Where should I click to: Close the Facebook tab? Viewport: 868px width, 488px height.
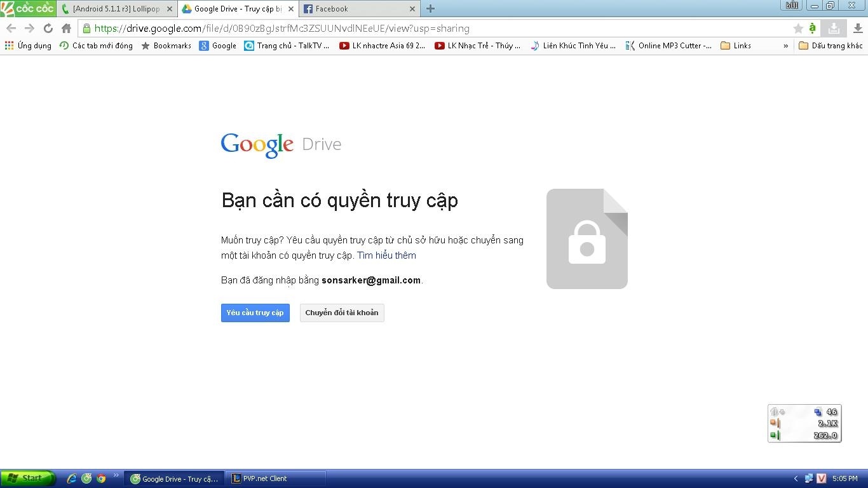coord(412,9)
